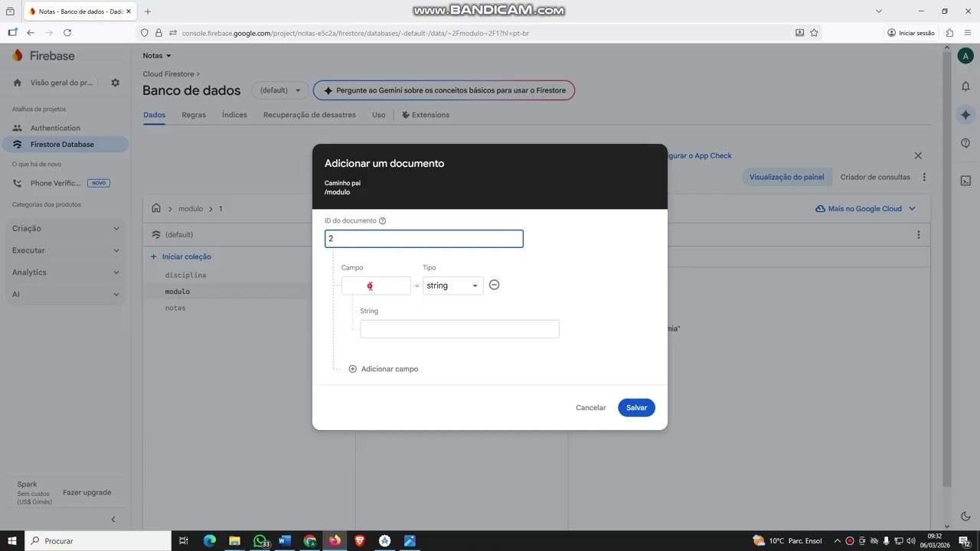Screen dimensions: 980x551
Task: Close the panel with the X icon
Action: [x=918, y=155]
